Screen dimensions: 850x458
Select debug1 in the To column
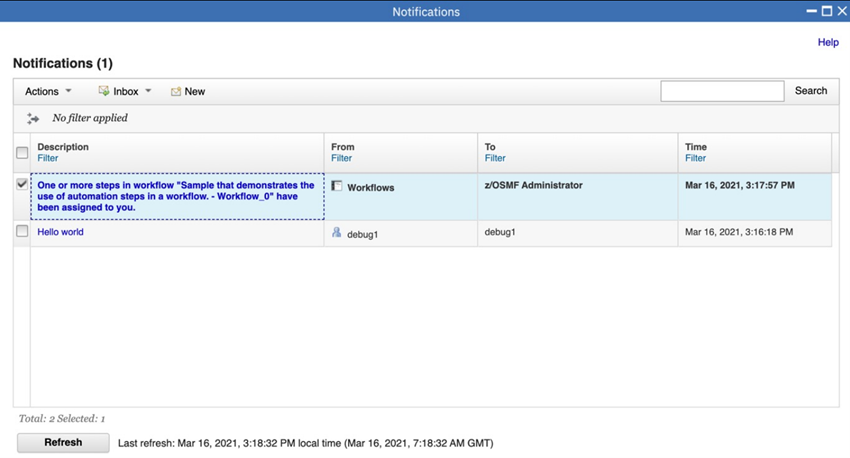tap(500, 232)
